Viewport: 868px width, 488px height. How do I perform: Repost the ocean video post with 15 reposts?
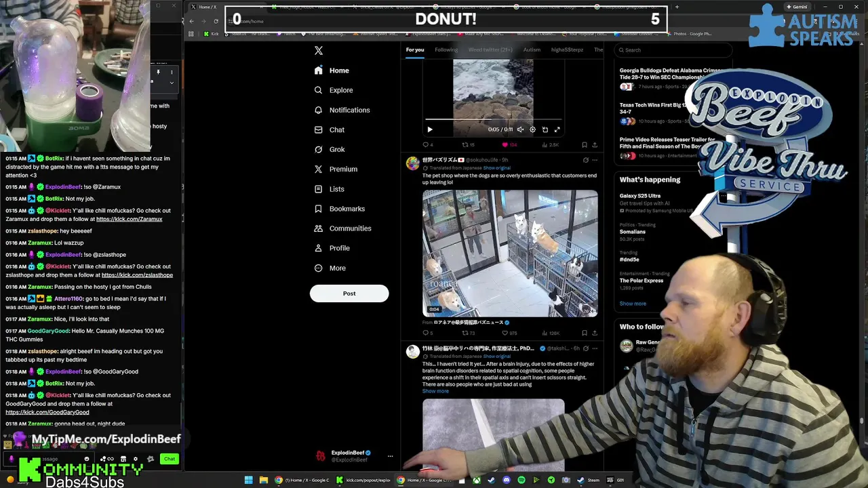[x=468, y=144]
